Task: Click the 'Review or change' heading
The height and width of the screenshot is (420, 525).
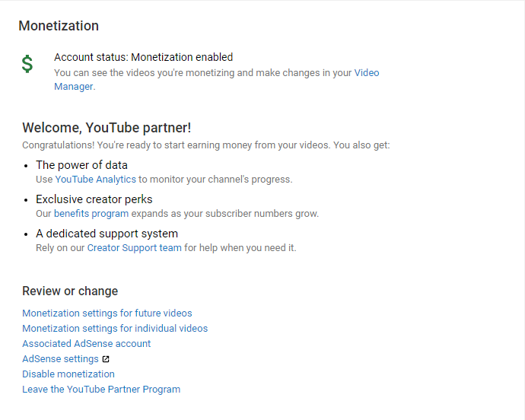Action: [x=70, y=291]
